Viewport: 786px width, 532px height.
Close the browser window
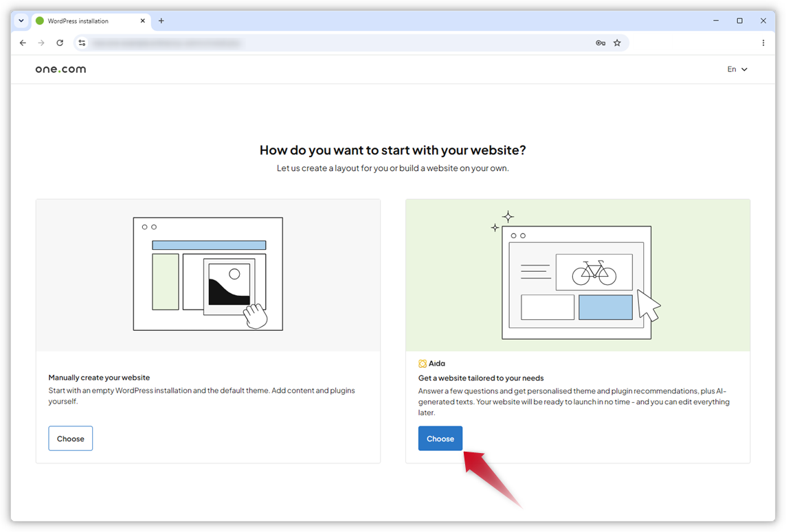pyautogui.click(x=763, y=21)
